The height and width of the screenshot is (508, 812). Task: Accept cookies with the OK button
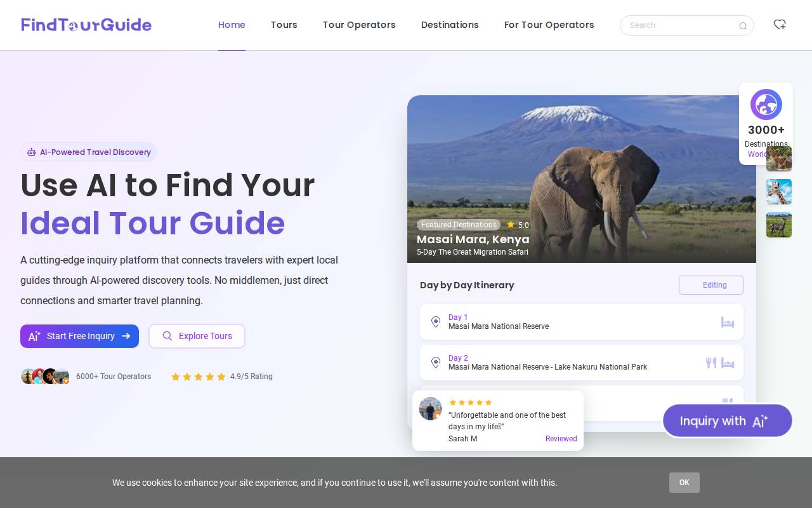[x=684, y=483]
